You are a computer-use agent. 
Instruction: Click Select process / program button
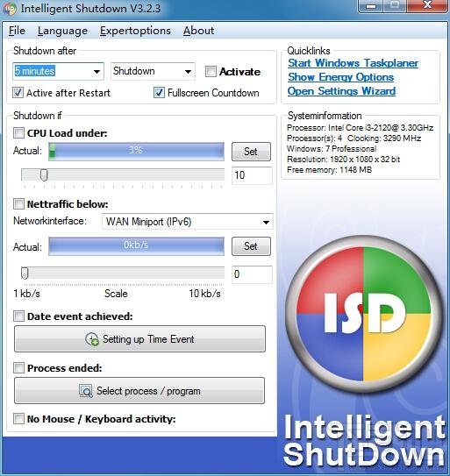[139, 391]
